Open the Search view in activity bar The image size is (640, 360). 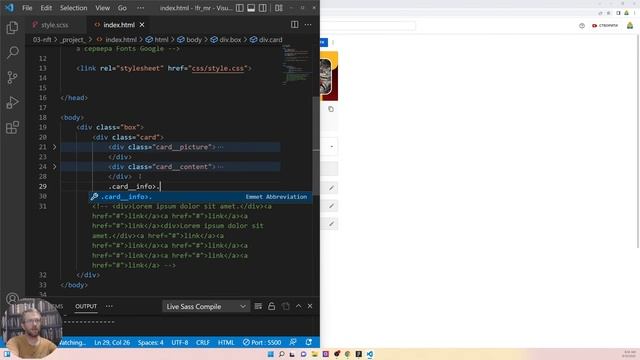12,52
